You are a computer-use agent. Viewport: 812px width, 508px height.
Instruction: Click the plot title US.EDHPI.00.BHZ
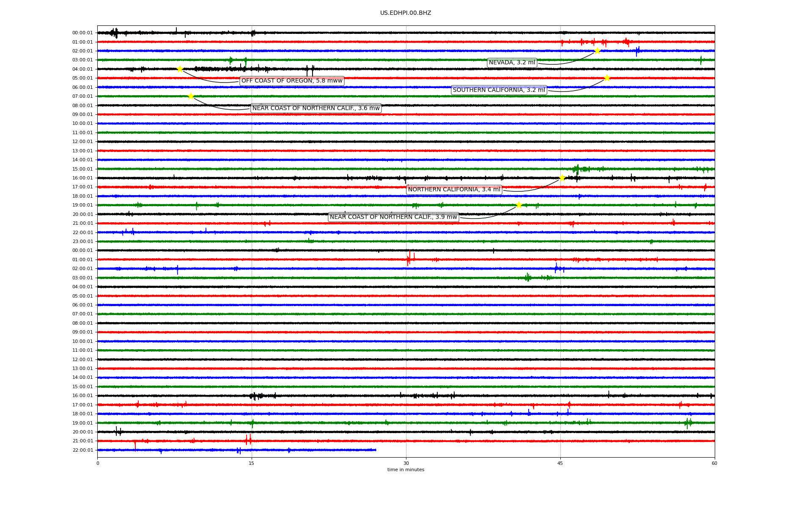406,13
